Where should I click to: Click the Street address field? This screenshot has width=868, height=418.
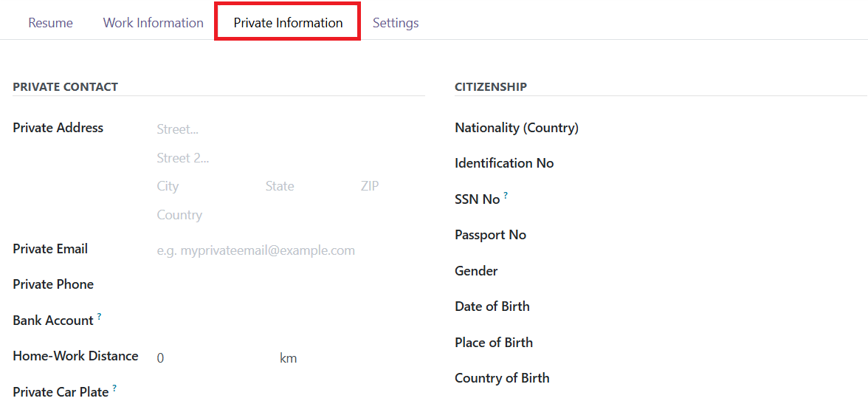click(x=290, y=130)
